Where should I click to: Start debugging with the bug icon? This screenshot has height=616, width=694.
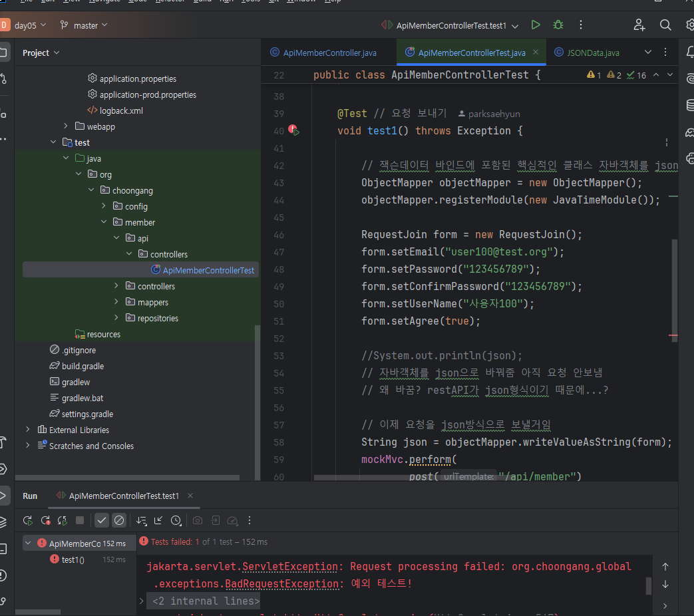point(558,25)
